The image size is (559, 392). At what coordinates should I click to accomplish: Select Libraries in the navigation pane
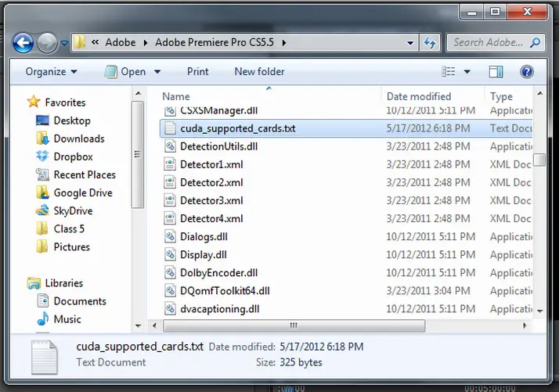[64, 283]
